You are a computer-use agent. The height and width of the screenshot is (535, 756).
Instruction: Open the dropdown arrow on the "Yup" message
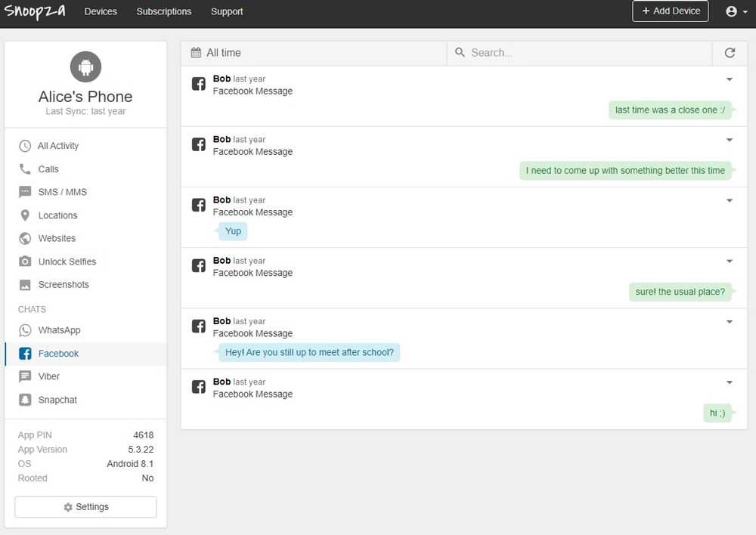click(x=730, y=200)
